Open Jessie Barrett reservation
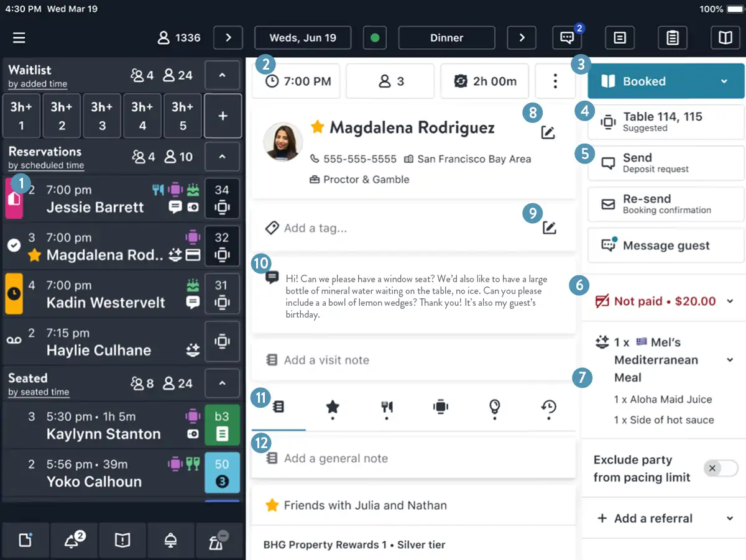746x560 pixels. [x=104, y=199]
